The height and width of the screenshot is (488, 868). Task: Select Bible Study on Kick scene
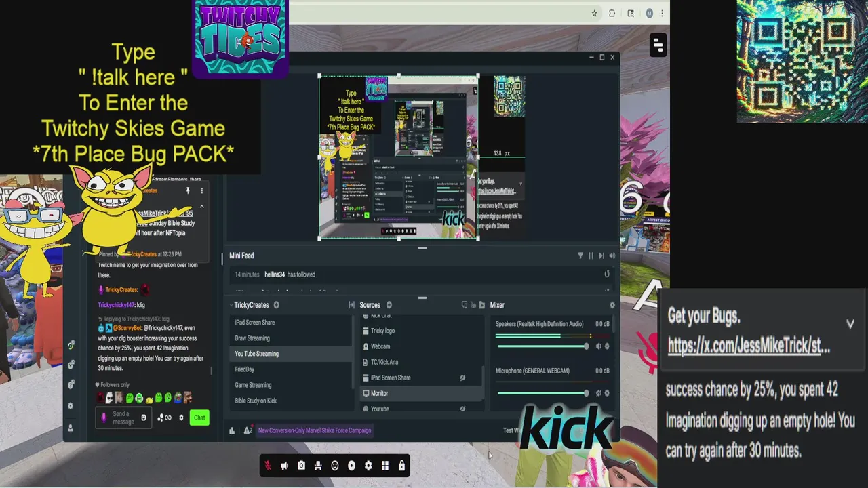(x=291, y=401)
